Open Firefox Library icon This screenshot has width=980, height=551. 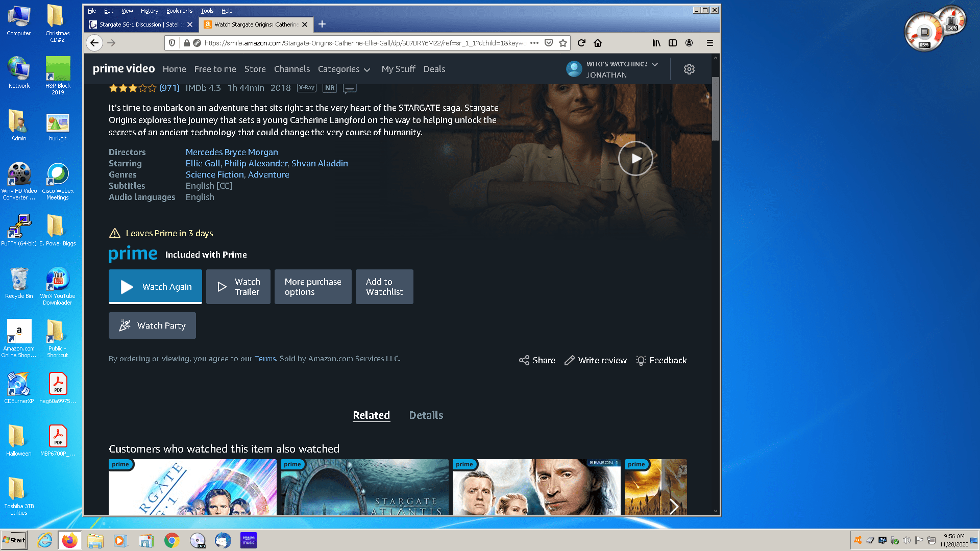point(656,43)
